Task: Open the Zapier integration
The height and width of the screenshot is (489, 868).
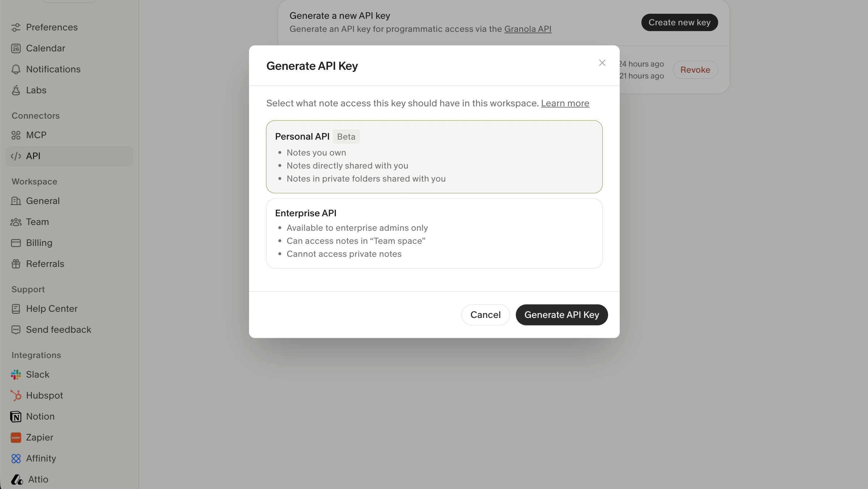Action: (x=39, y=437)
